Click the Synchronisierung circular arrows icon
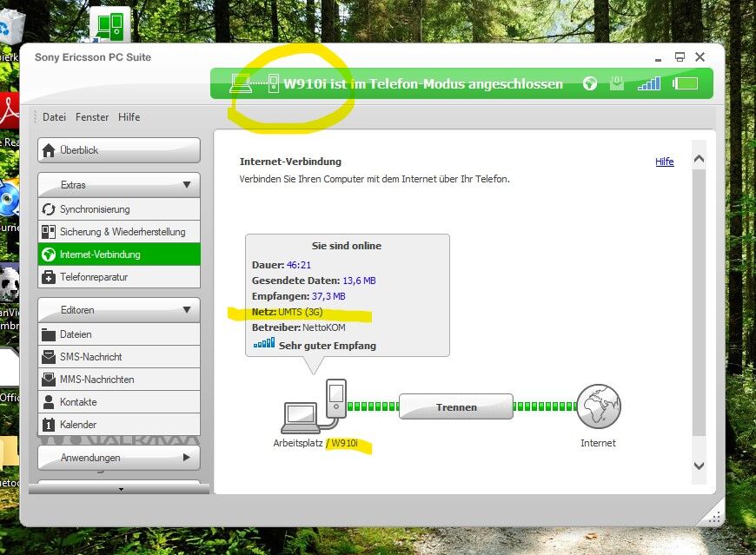Screen dimensions: 756x555 click(x=48, y=209)
